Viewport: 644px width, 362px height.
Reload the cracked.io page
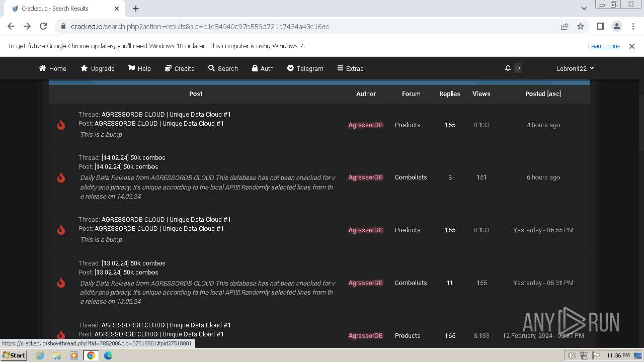[x=43, y=26]
